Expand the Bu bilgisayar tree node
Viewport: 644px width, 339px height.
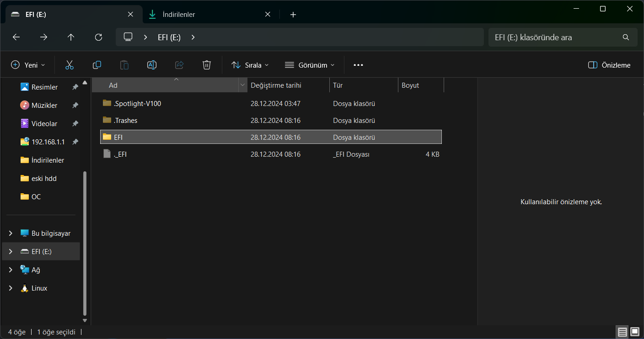(x=11, y=233)
